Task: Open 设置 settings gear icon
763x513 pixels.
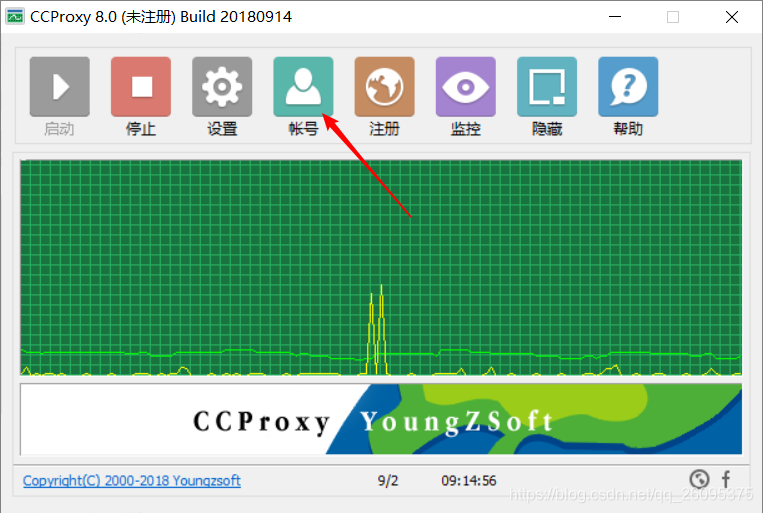Action: click(222, 87)
